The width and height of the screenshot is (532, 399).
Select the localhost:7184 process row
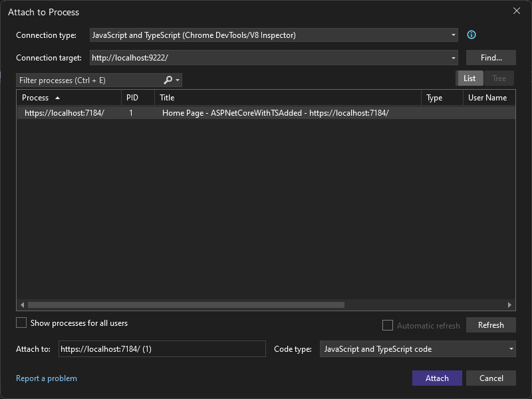pos(199,112)
